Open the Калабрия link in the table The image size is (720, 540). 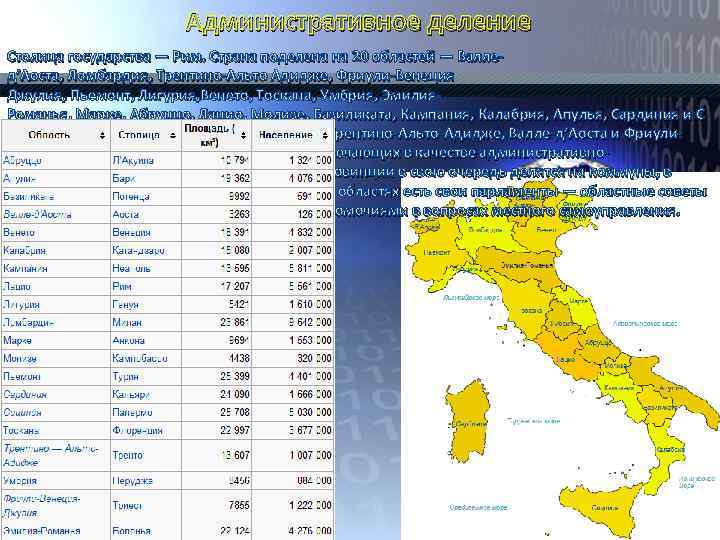click(x=24, y=250)
